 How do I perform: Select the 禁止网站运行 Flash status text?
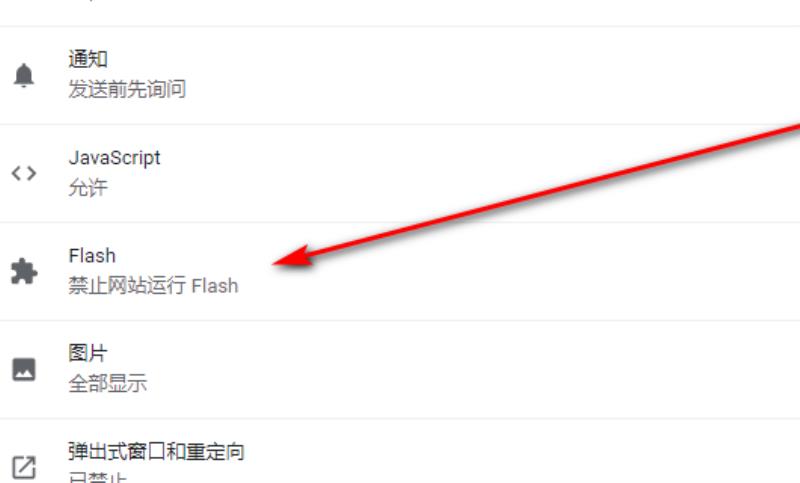pyautogui.click(x=153, y=286)
